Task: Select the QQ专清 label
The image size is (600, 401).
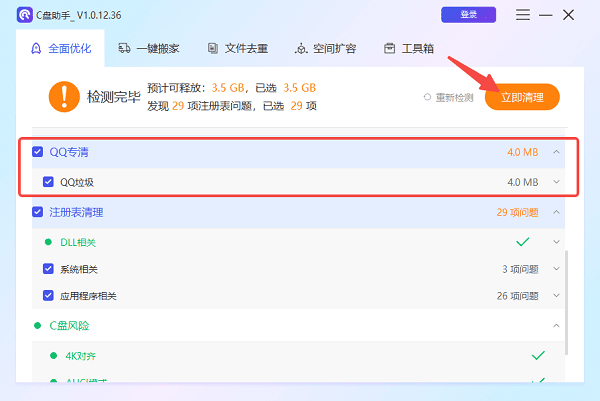Action: click(x=69, y=152)
